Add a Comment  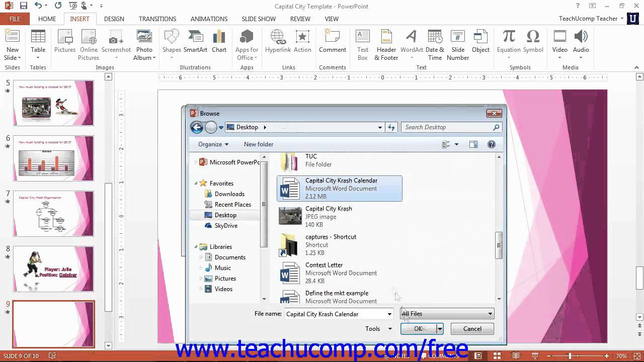click(x=332, y=41)
